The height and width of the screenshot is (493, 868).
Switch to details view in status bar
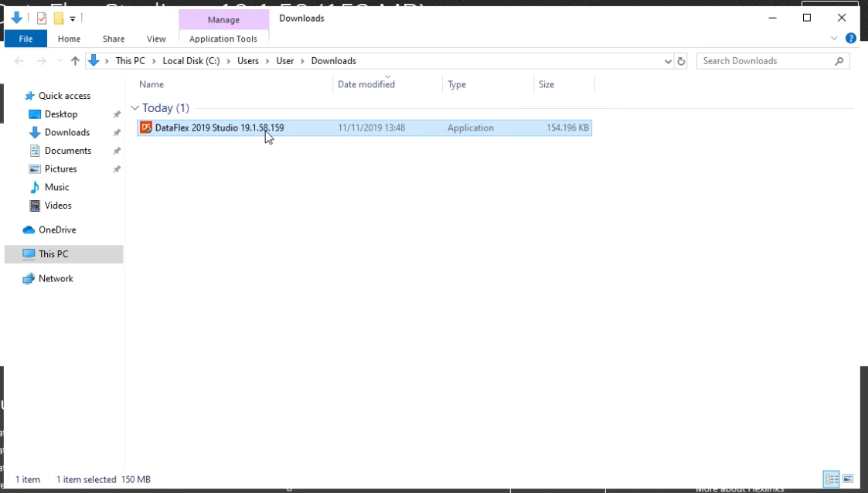pyautogui.click(x=832, y=479)
